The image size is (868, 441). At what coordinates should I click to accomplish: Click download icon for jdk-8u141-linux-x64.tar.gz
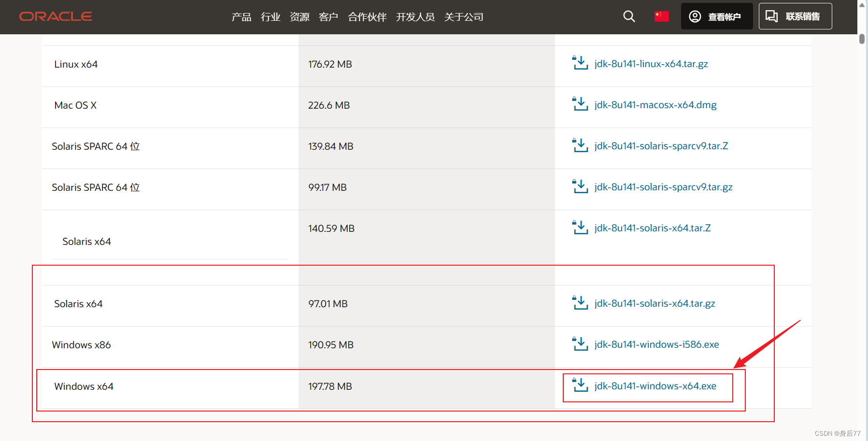pyautogui.click(x=580, y=63)
